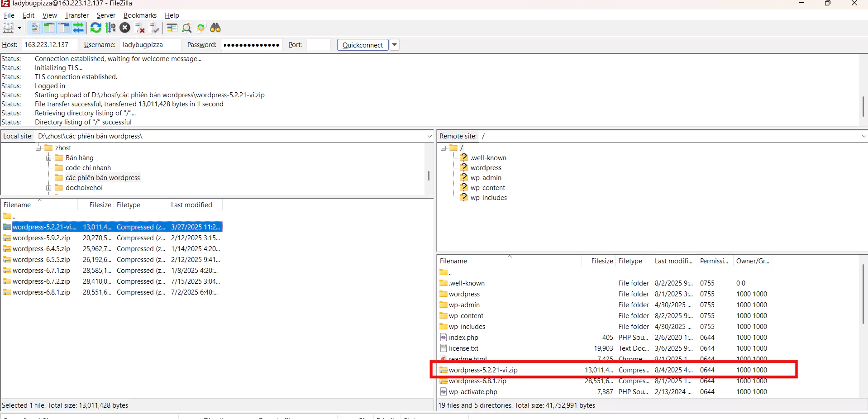The image size is (868, 419).
Task: Open Quickconnect history dropdown
Action: click(394, 45)
